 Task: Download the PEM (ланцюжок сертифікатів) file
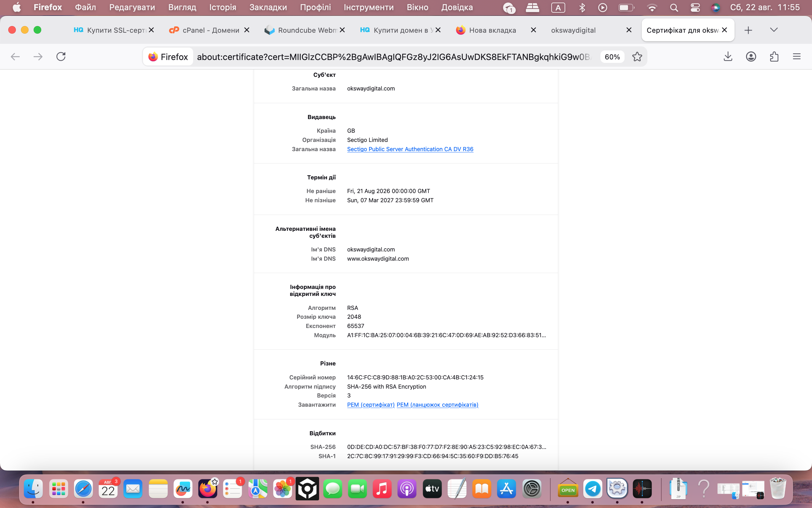(437, 405)
